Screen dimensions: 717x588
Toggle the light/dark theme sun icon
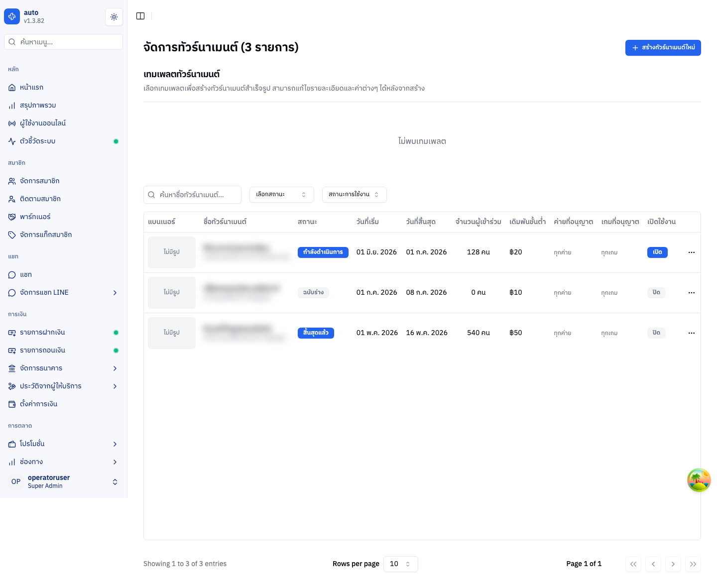coord(114,17)
